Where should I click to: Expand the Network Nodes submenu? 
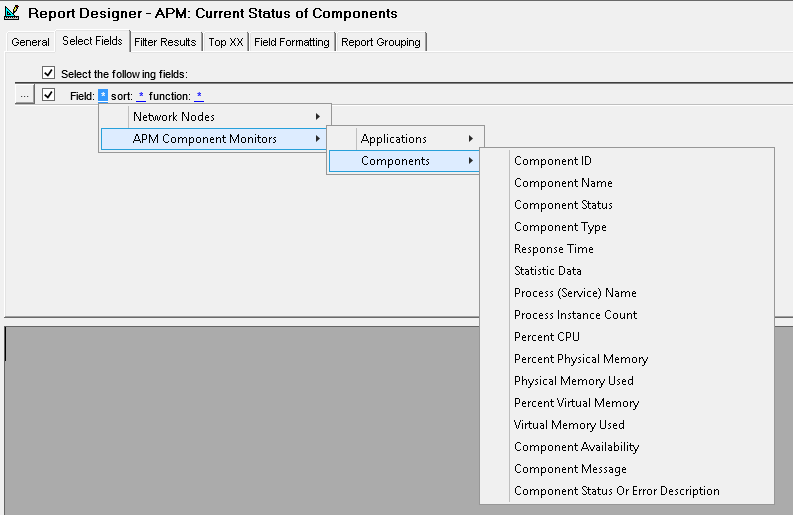pyautogui.click(x=215, y=117)
